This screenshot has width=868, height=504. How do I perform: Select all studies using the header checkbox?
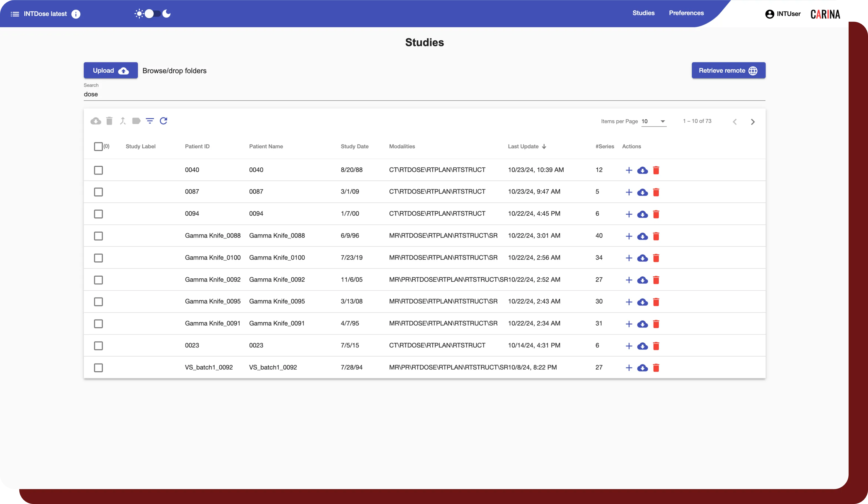coord(99,146)
